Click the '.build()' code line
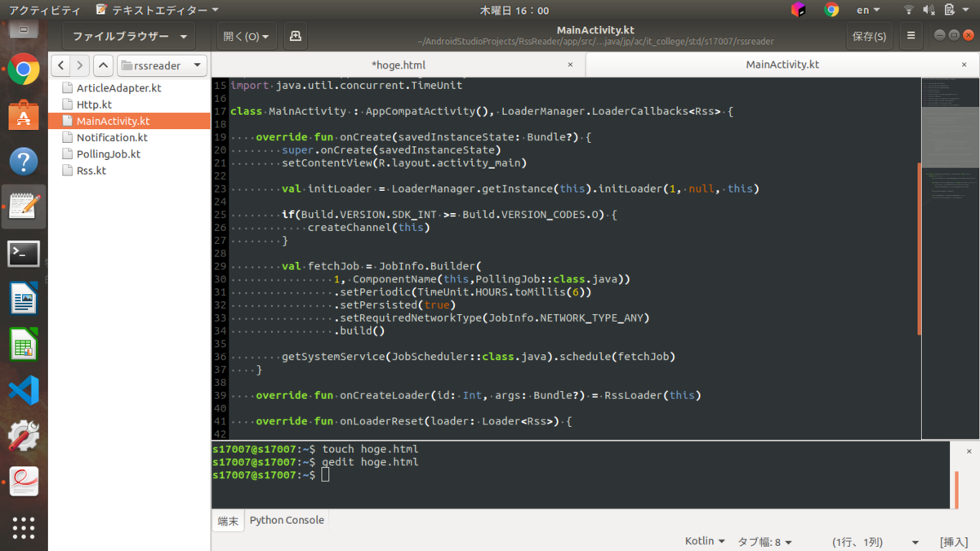Screen dimensions: 980x551 (x=359, y=331)
